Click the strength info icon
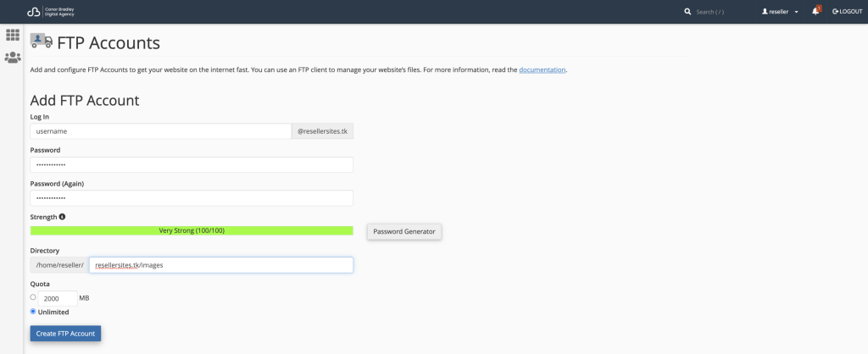The height and width of the screenshot is (354, 868). click(x=62, y=217)
